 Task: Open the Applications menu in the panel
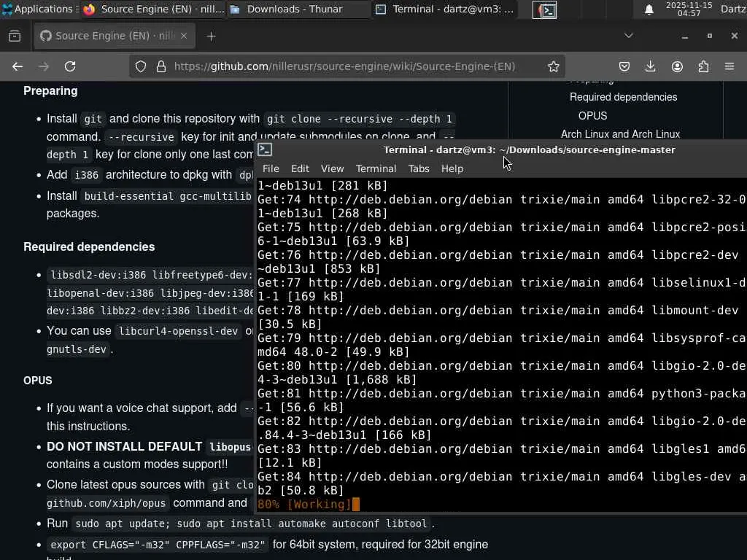click(40, 9)
